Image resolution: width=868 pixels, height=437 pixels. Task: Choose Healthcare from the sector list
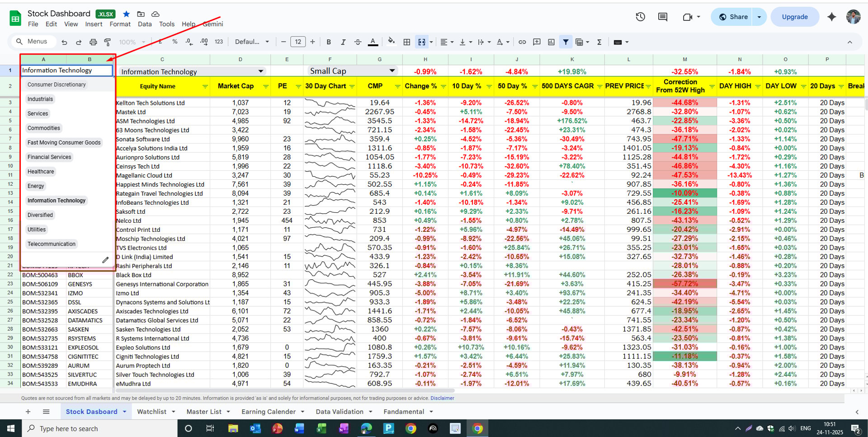pyautogui.click(x=41, y=171)
